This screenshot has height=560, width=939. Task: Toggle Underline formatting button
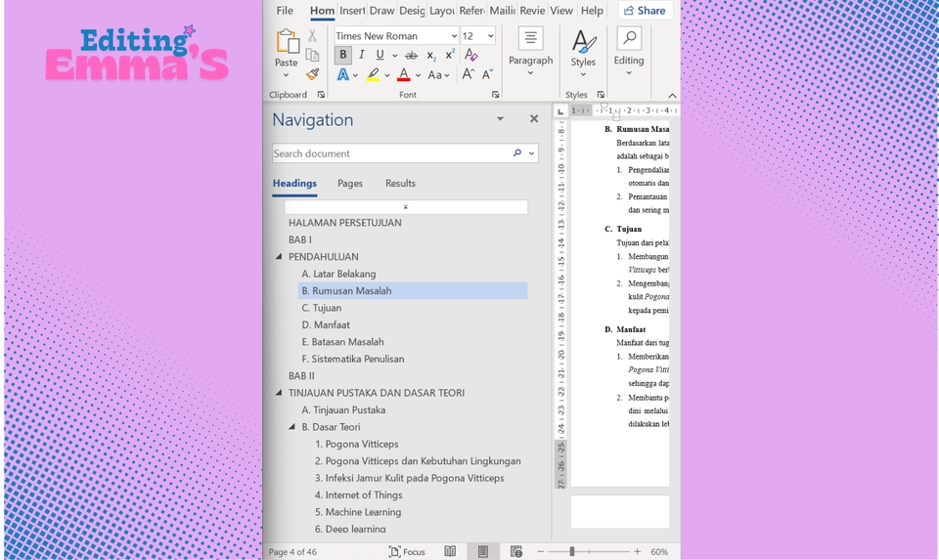click(x=380, y=56)
